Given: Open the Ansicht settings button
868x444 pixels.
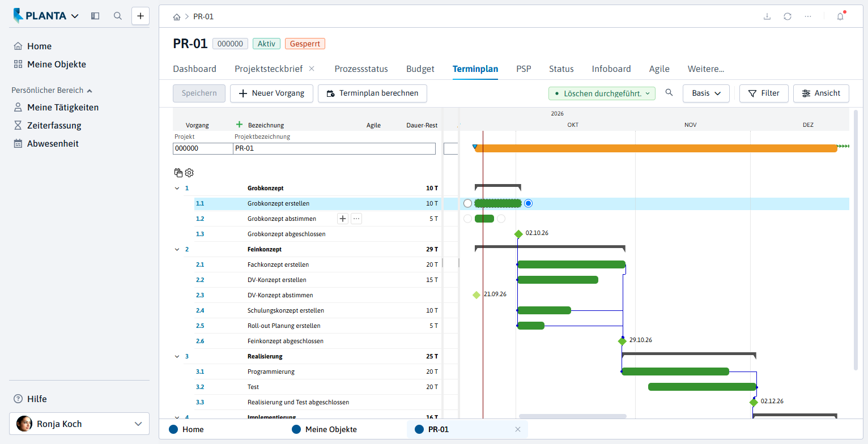Looking at the screenshot, I should pyautogui.click(x=821, y=93).
